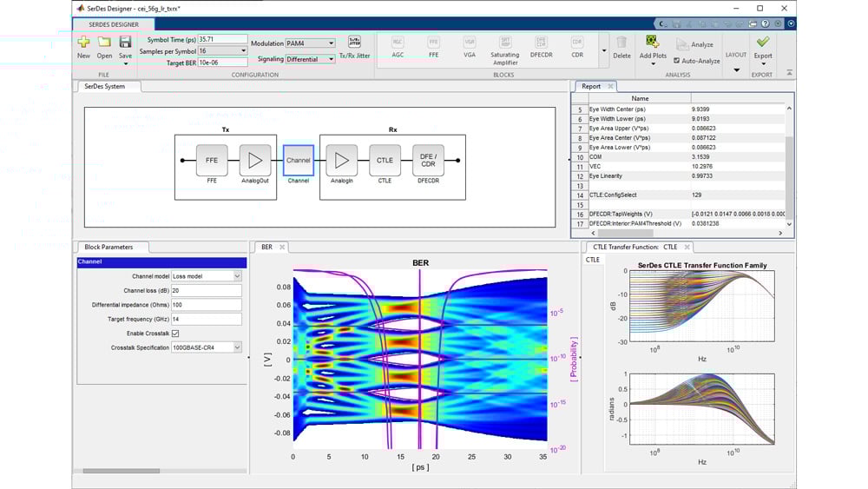Viewport: 868px width, 489px height.
Task: Switch to the SerDes System tab
Action: pos(105,86)
